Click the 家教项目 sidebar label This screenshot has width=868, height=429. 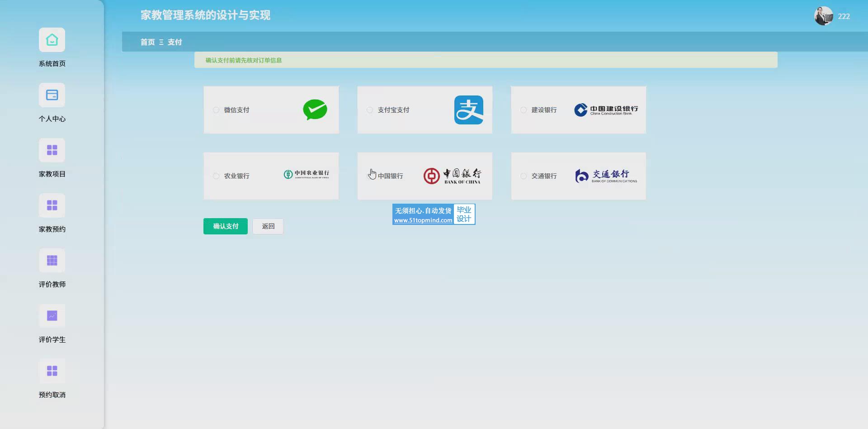[52, 174]
